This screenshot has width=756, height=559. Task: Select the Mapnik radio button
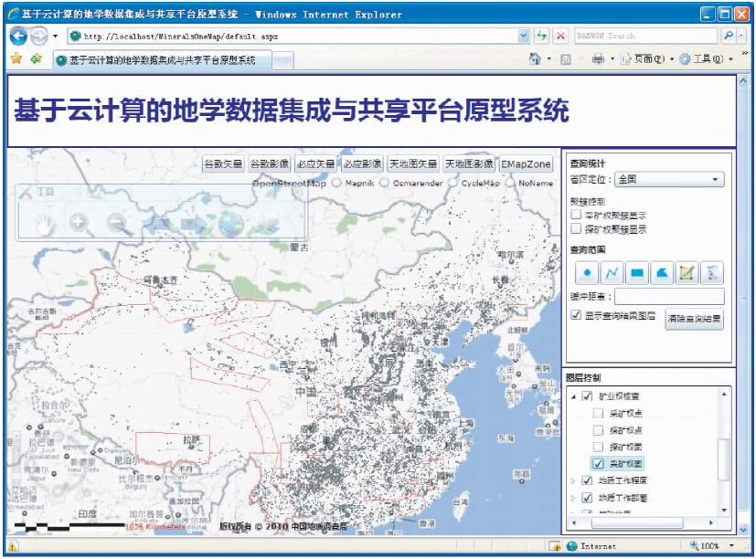point(336,183)
